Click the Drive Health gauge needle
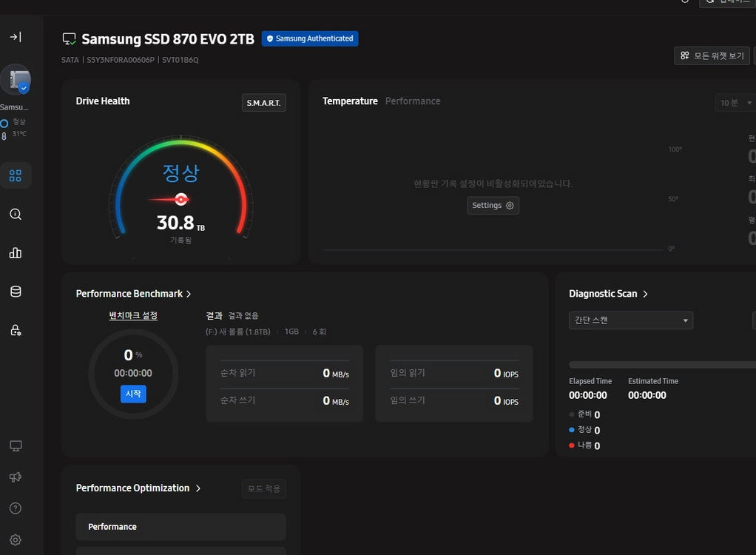Viewport: 756px width, 555px height. click(x=169, y=199)
